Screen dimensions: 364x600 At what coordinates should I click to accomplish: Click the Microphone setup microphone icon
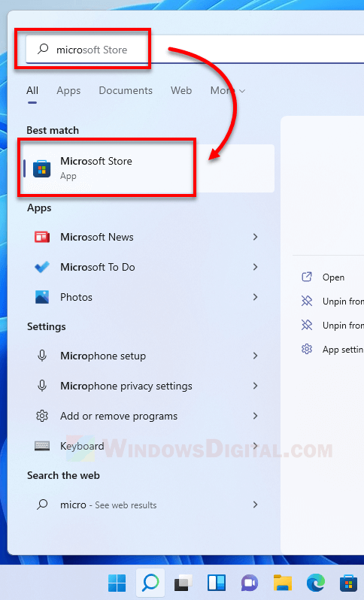point(42,356)
